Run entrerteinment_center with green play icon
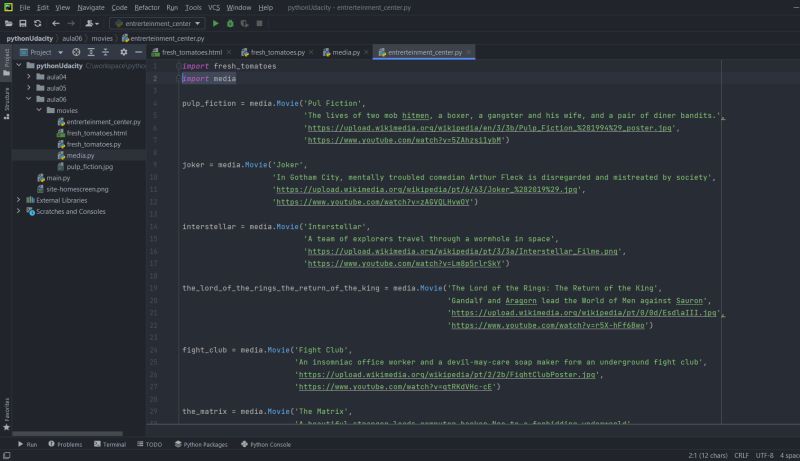 215,23
